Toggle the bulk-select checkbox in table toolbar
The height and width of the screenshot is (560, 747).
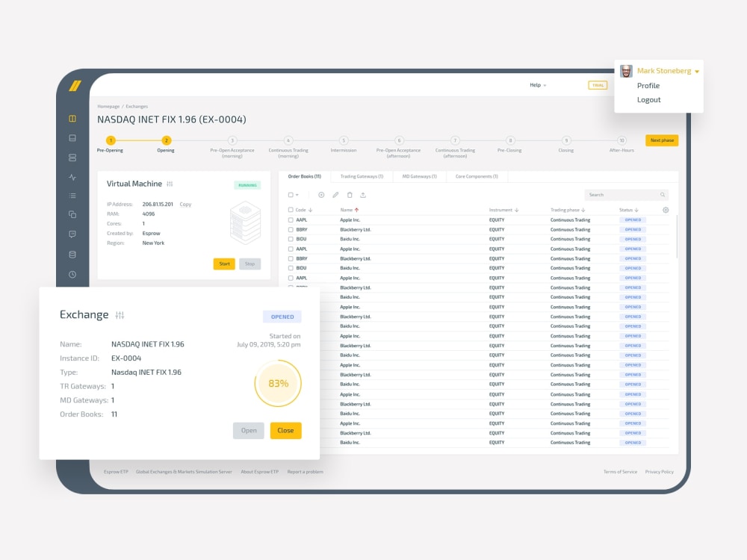click(x=291, y=195)
